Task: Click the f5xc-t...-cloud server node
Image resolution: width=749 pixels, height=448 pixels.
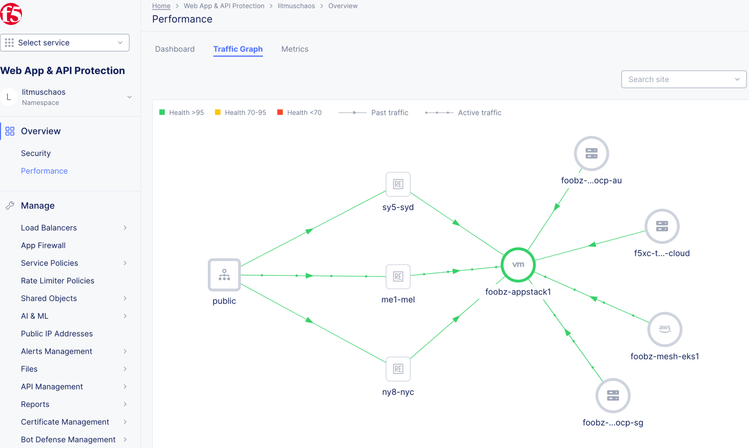Action: [x=661, y=227]
